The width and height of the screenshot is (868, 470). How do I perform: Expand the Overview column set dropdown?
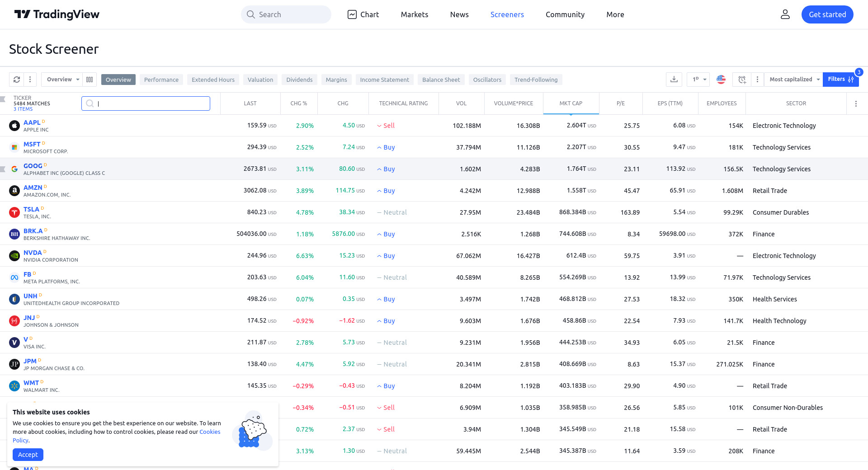point(62,80)
